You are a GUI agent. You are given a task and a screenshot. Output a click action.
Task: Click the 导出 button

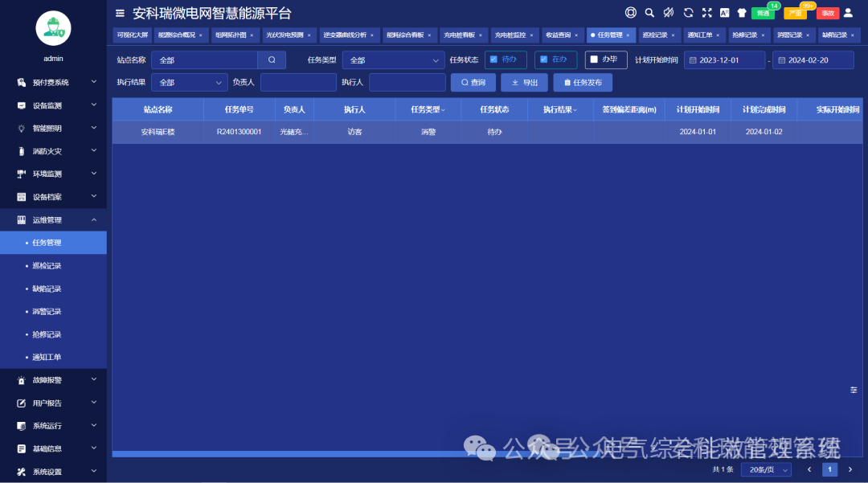524,82
